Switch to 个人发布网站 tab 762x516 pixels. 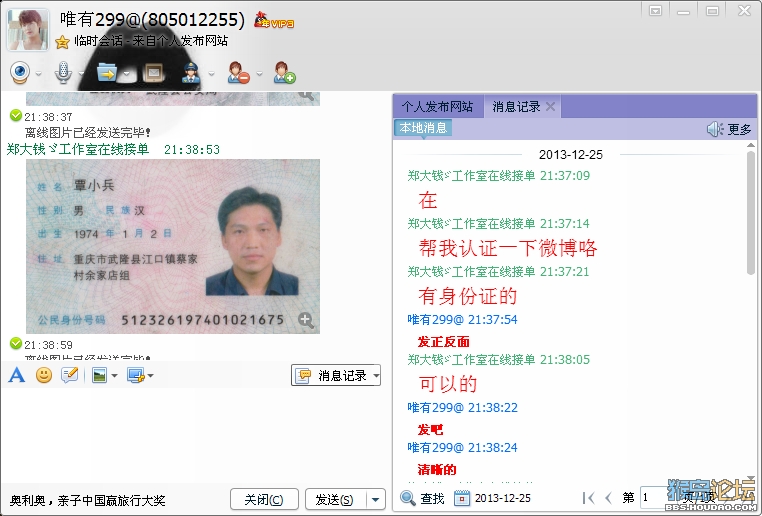coord(437,106)
